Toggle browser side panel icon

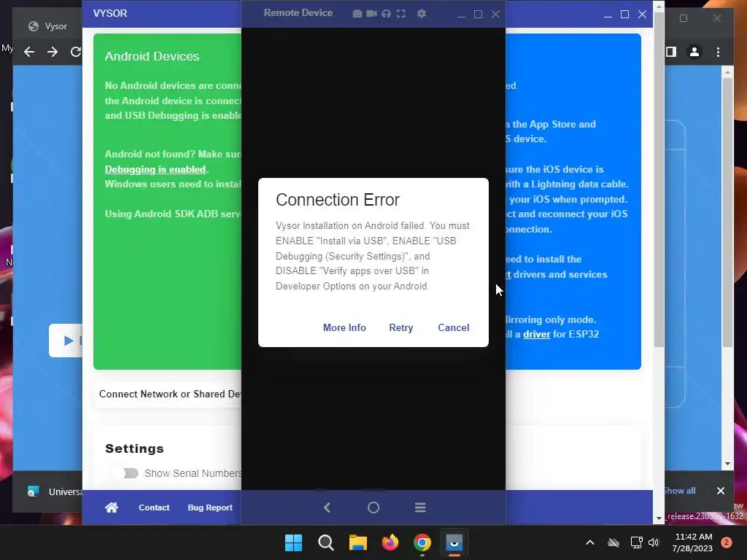(671, 52)
